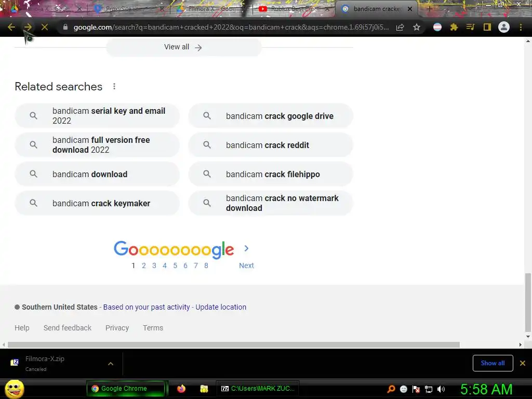Image resolution: width=532 pixels, height=399 pixels.
Task: Close the bandicam cracked tab
Action: tap(410, 9)
